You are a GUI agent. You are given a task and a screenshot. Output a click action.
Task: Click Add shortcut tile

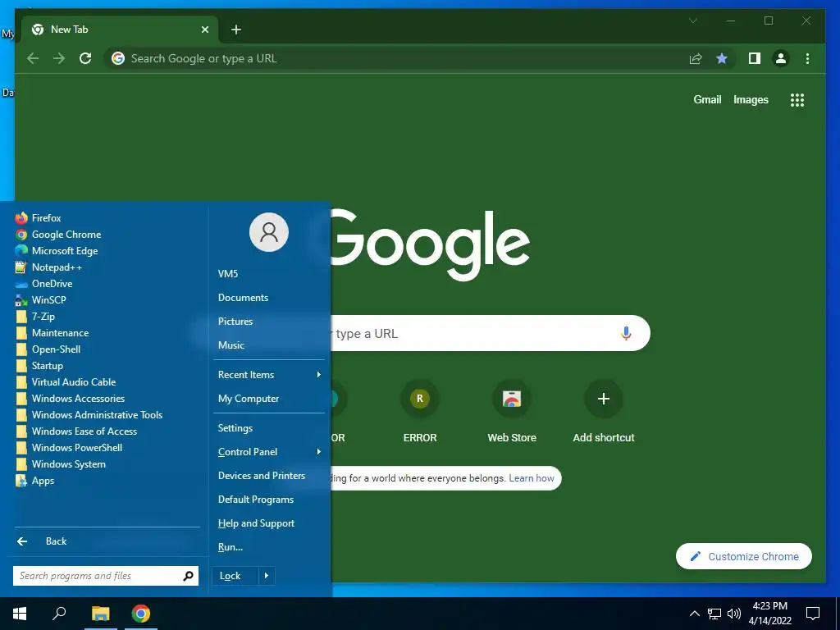pos(604,412)
